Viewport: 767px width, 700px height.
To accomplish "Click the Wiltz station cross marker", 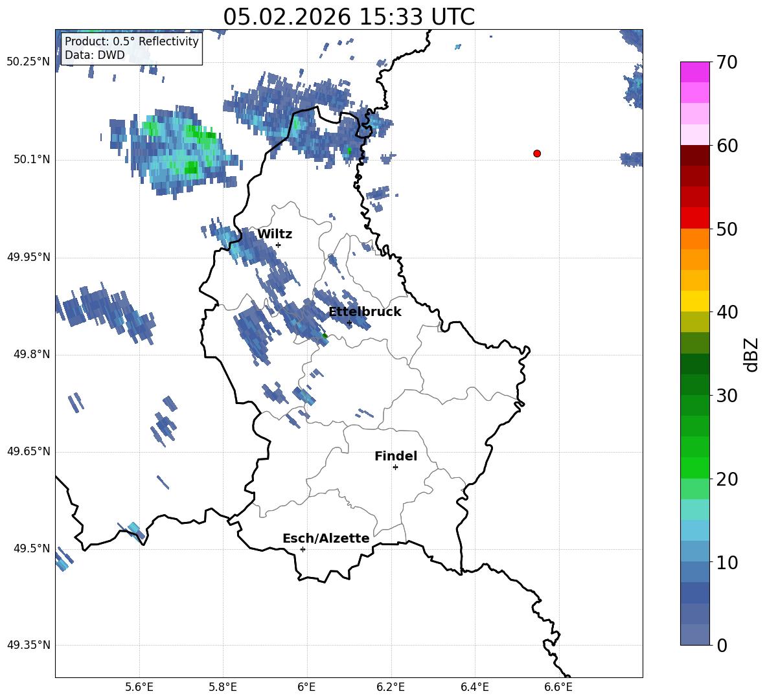I will coord(278,245).
